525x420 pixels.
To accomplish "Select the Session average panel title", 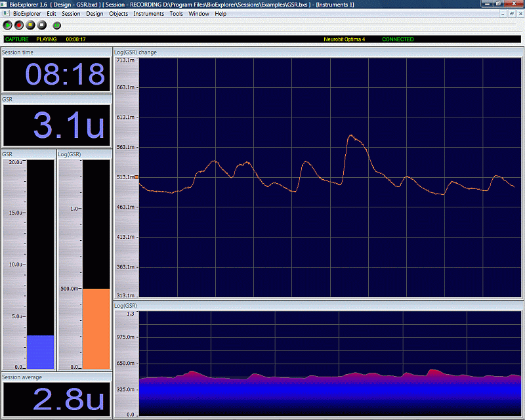I will pyautogui.click(x=22, y=377).
